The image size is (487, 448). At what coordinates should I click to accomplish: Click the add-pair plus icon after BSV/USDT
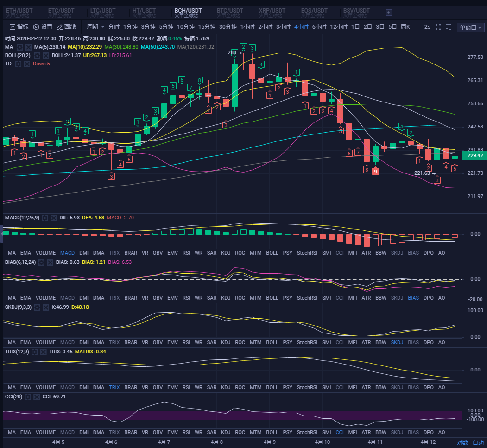click(x=389, y=13)
